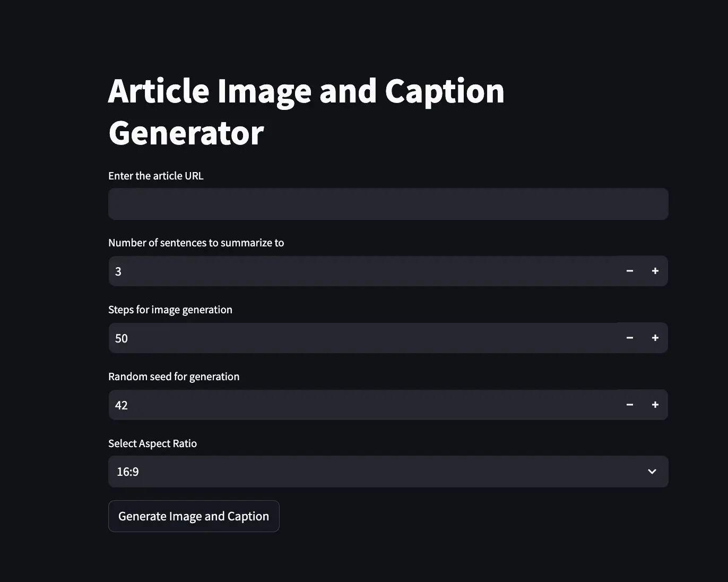Click the random seed field showing 42

coord(363,405)
